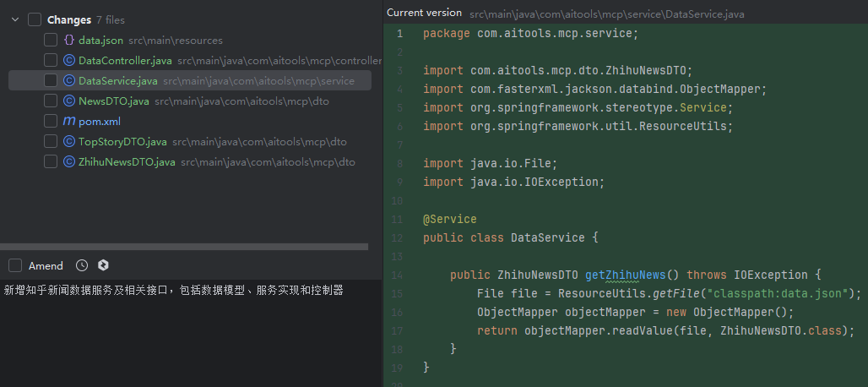Click the AI generate commit message icon
The height and width of the screenshot is (387, 868).
103,265
